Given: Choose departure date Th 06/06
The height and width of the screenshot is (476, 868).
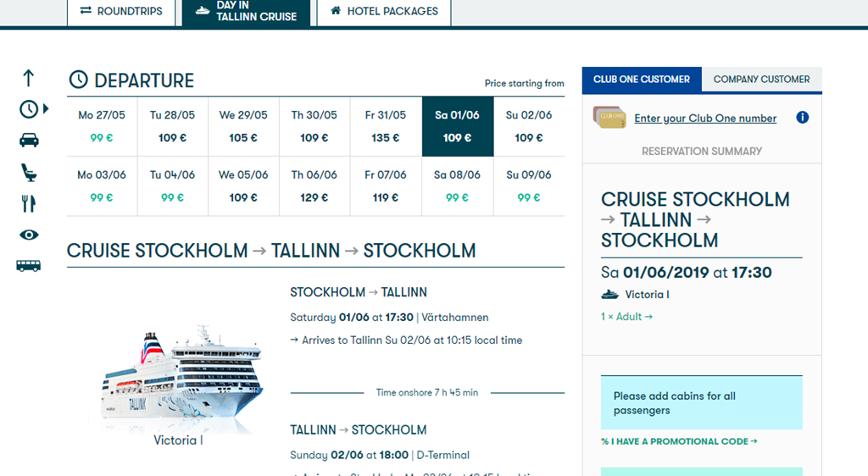Looking at the screenshot, I should pos(314,185).
